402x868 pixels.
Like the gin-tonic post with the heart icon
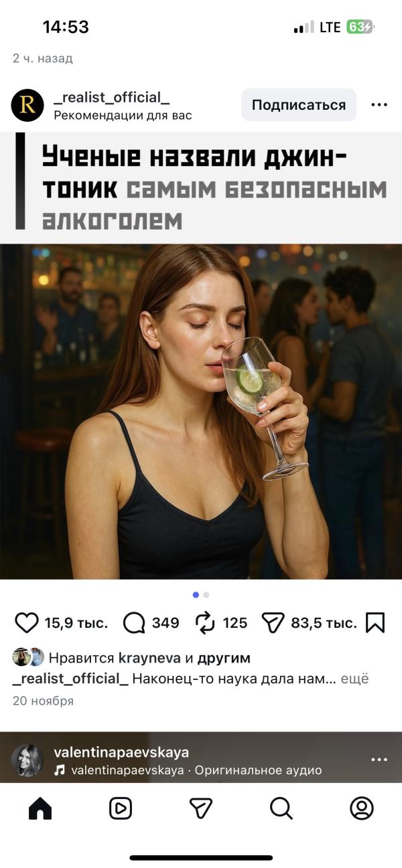(27, 622)
